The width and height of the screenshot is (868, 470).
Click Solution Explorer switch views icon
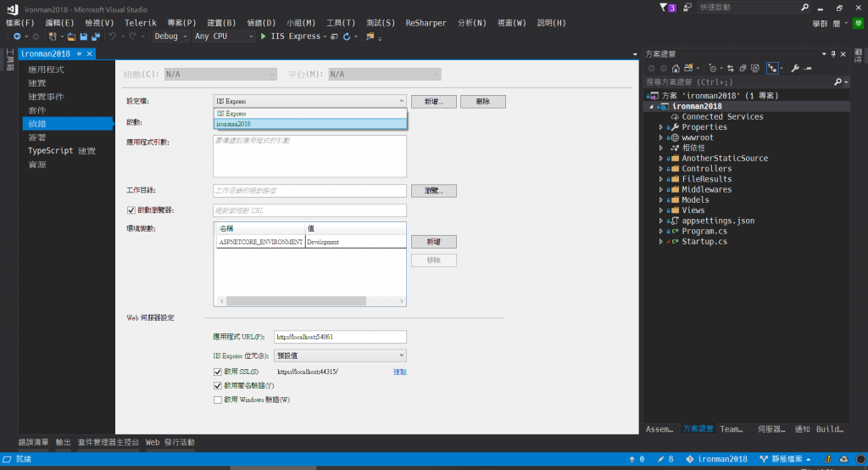pos(688,68)
